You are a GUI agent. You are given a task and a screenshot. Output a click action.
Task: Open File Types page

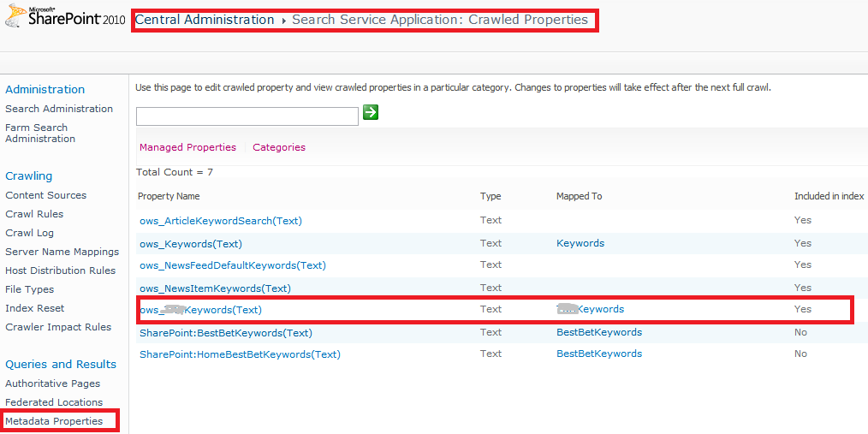click(29, 289)
